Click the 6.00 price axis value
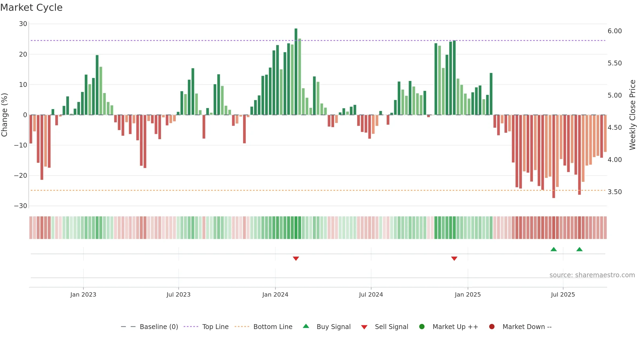The height and width of the screenshot is (362, 644). tap(615, 31)
